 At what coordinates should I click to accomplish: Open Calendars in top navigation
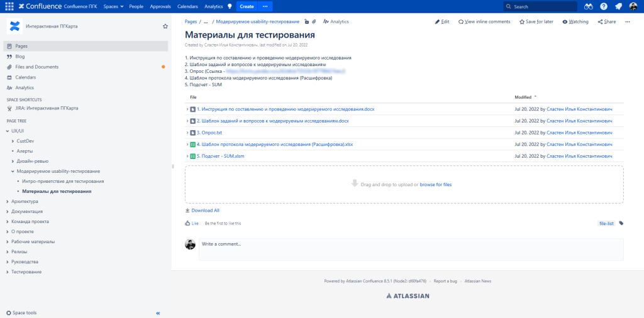pyautogui.click(x=187, y=6)
